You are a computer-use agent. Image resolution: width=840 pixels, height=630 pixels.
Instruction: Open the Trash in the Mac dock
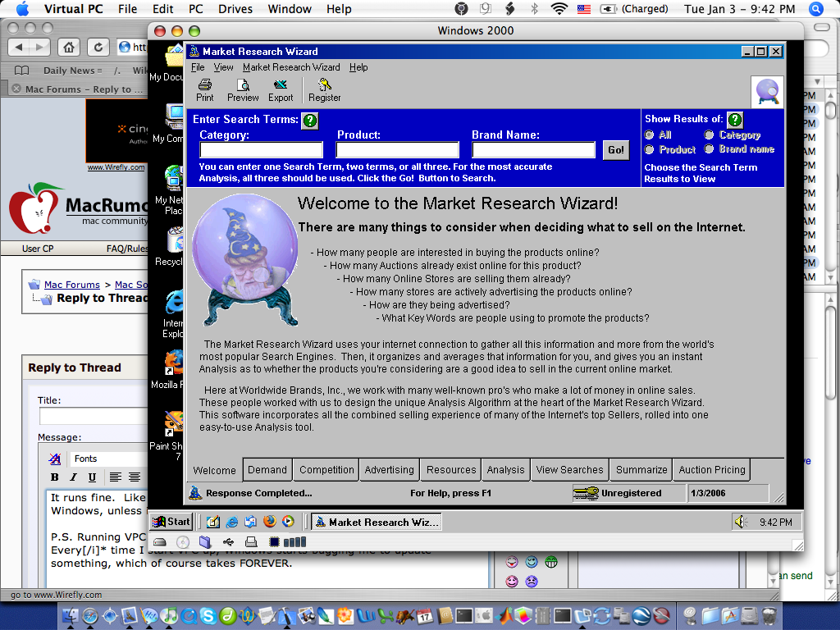pyautogui.click(x=769, y=616)
